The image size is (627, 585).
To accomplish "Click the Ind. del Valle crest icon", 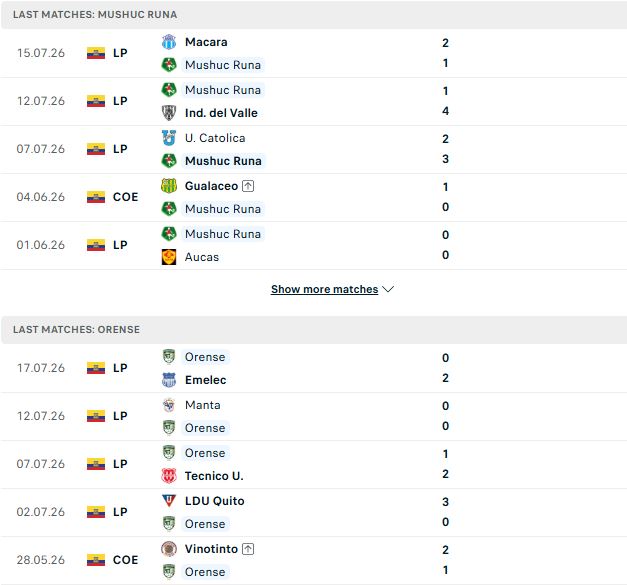I will 169,113.
